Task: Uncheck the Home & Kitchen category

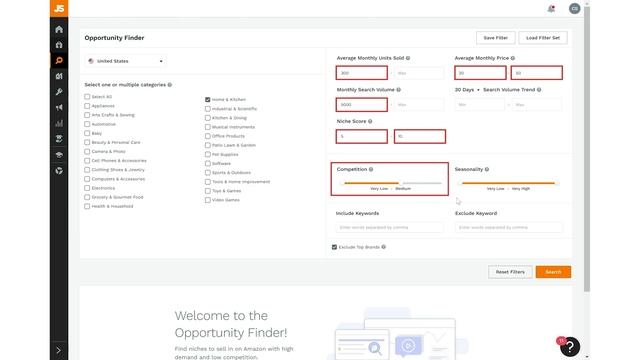Action: pos(208,100)
